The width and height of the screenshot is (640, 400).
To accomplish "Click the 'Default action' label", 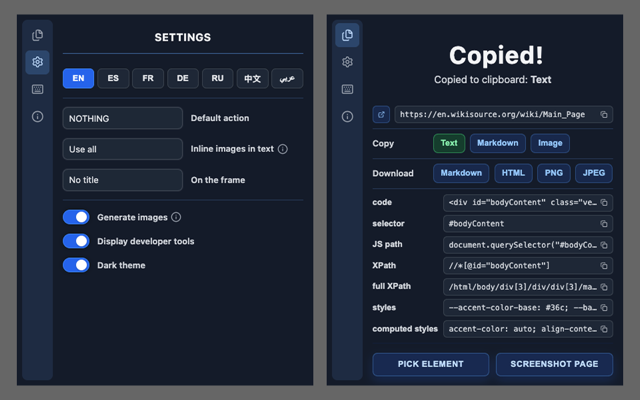I will 220,118.
